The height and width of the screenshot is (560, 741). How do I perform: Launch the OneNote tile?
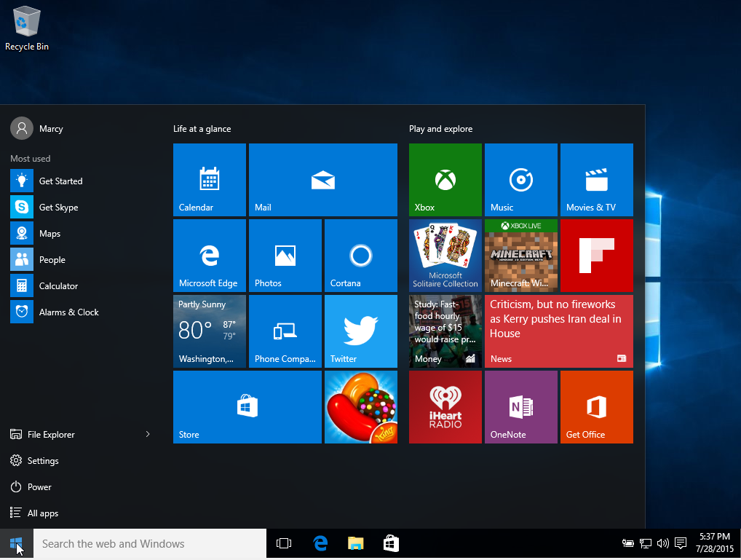pos(520,406)
